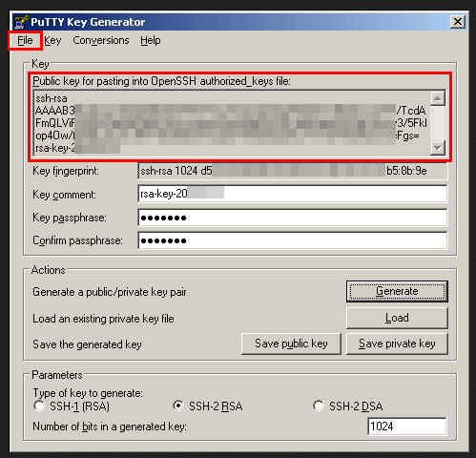The image size is (476, 458).
Task: Open the Conversions menu
Action: 101,40
